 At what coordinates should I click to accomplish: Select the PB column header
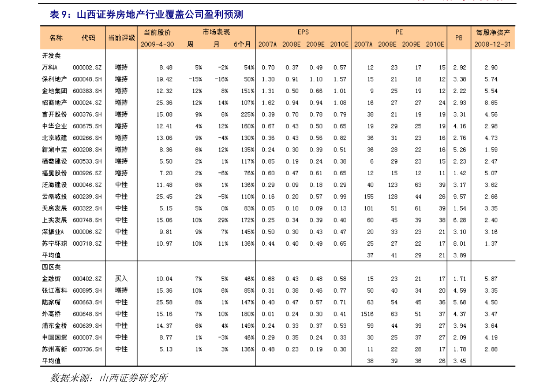tap(458, 38)
